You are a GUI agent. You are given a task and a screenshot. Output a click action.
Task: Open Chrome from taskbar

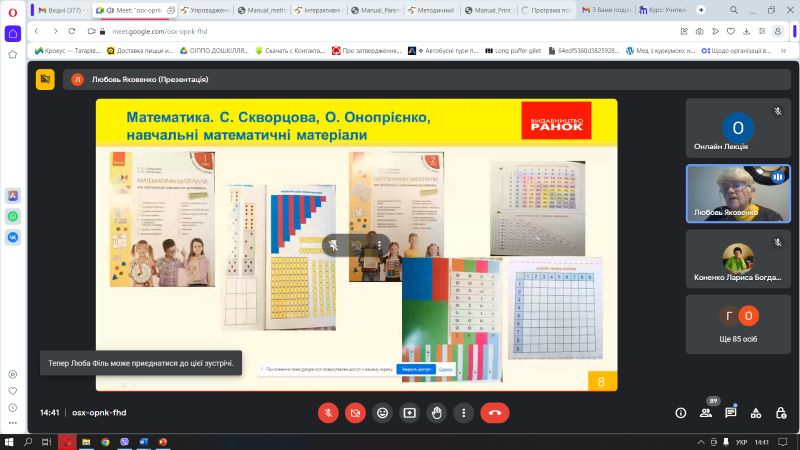[105, 442]
